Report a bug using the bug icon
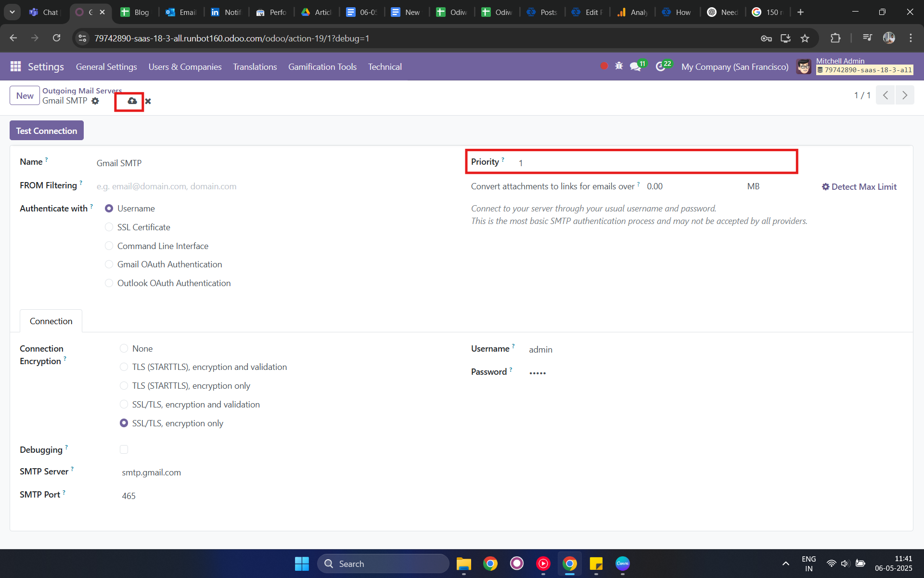 click(x=619, y=66)
